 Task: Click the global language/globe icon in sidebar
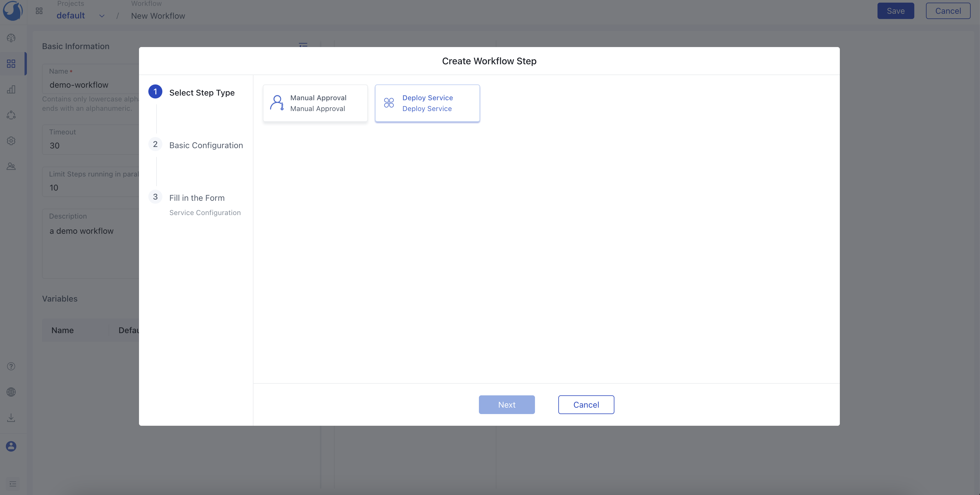(11, 392)
